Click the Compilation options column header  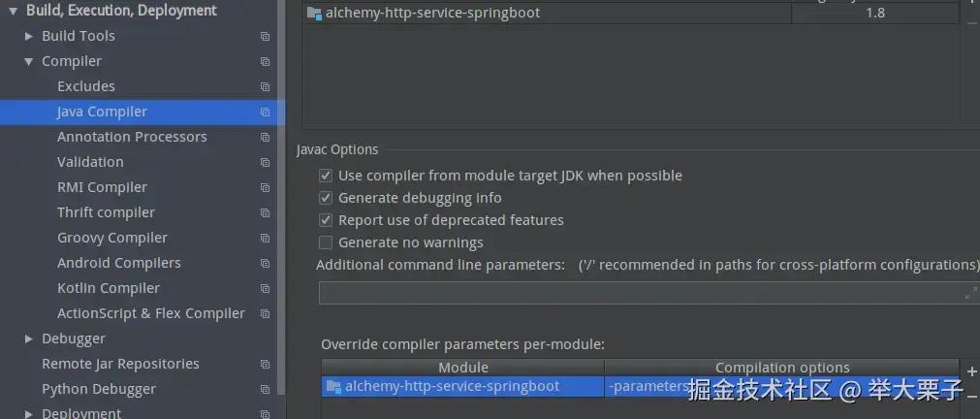(781, 368)
